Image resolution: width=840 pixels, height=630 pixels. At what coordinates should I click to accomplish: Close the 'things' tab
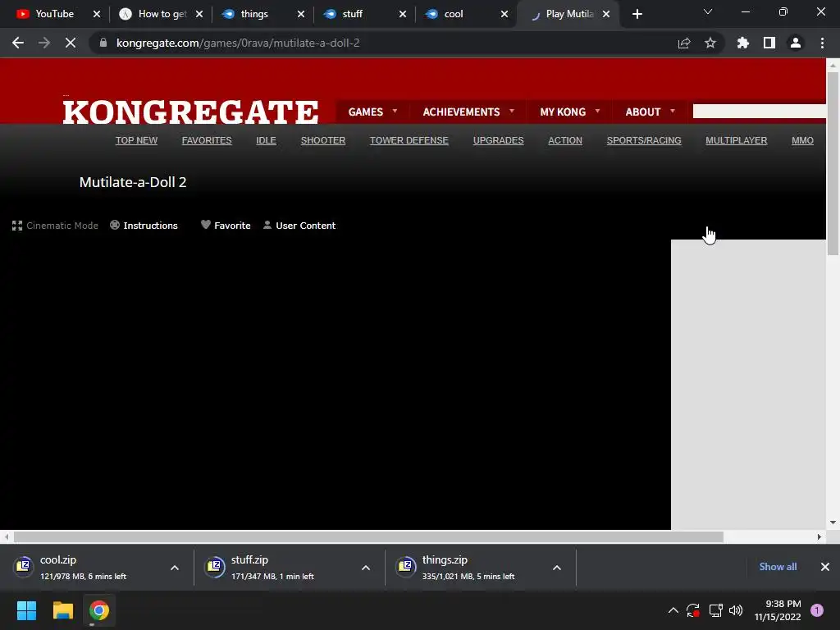click(301, 14)
